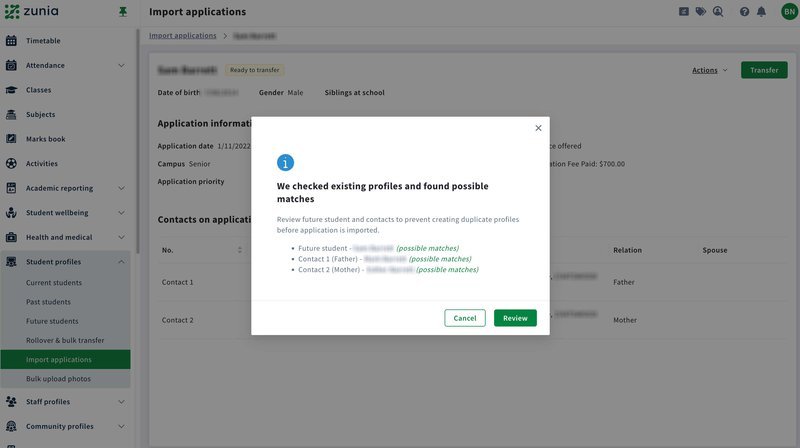
Task: Select Future students in sidebar
Action: pyautogui.click(x=52, y=321)
